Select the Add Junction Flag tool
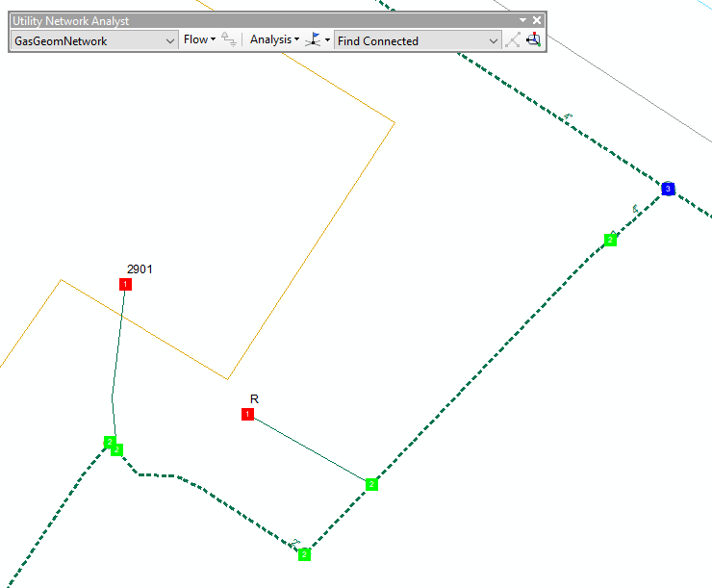The image size is (712, 588). (x=313, y=39)
